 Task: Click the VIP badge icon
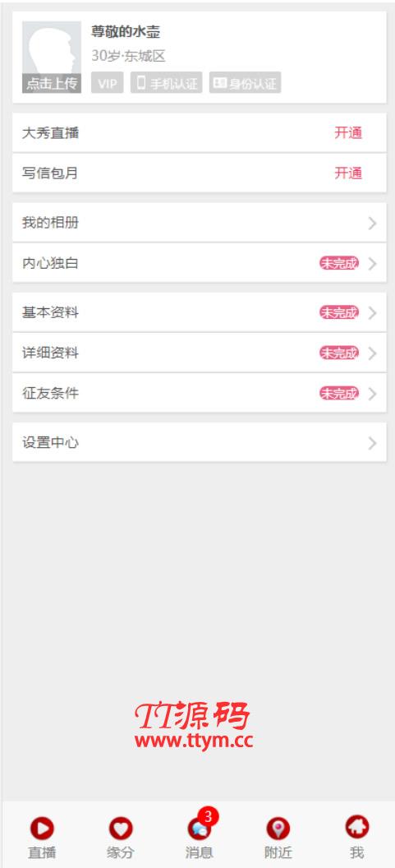(108, 83)
